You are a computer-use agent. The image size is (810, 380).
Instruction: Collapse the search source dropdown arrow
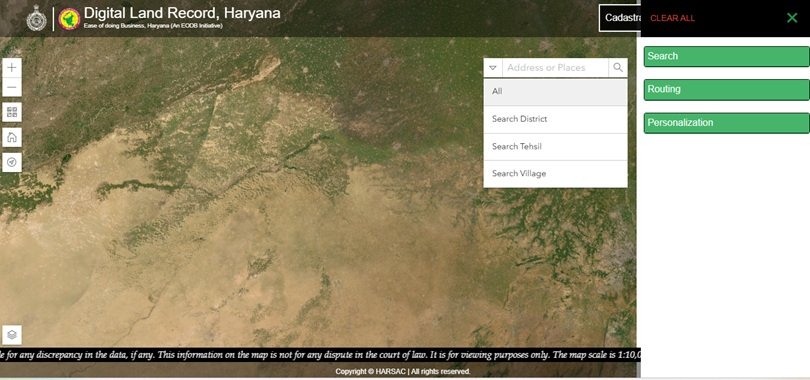[x=493, y=68]
